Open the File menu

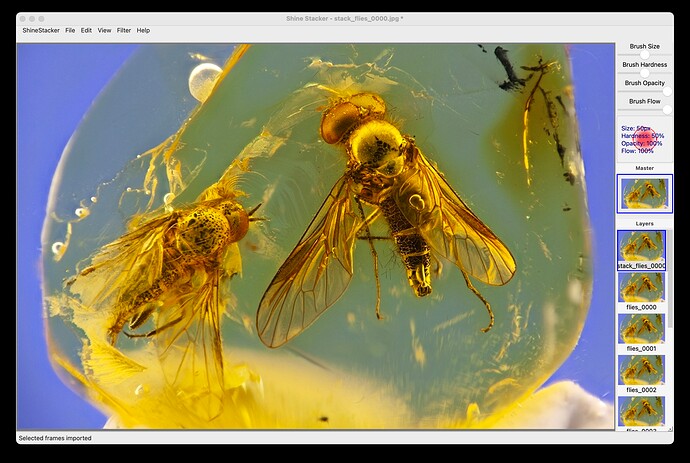click(70, 31)
